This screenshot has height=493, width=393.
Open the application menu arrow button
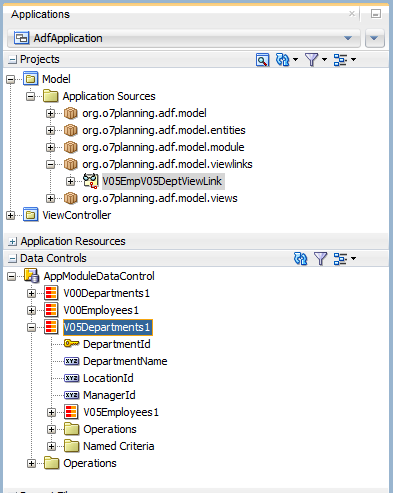(375, 38)
